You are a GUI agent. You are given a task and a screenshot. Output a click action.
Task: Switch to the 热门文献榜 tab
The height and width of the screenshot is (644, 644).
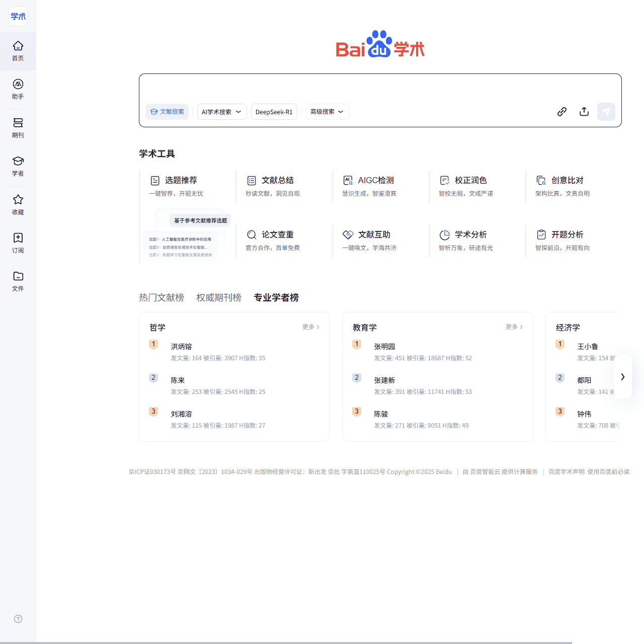click(162, 298)
